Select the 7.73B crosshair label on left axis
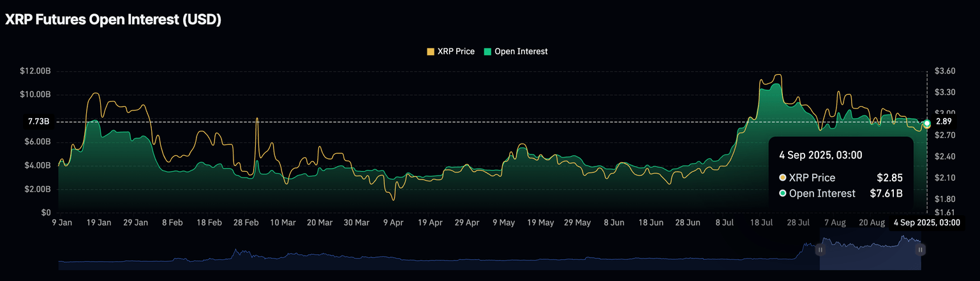980x281 pixels. point(38,121)
